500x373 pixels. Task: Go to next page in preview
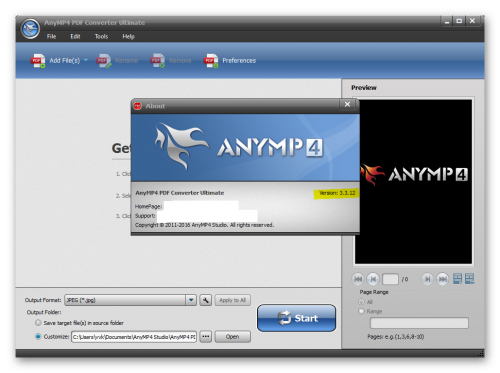tap(427, 279)
